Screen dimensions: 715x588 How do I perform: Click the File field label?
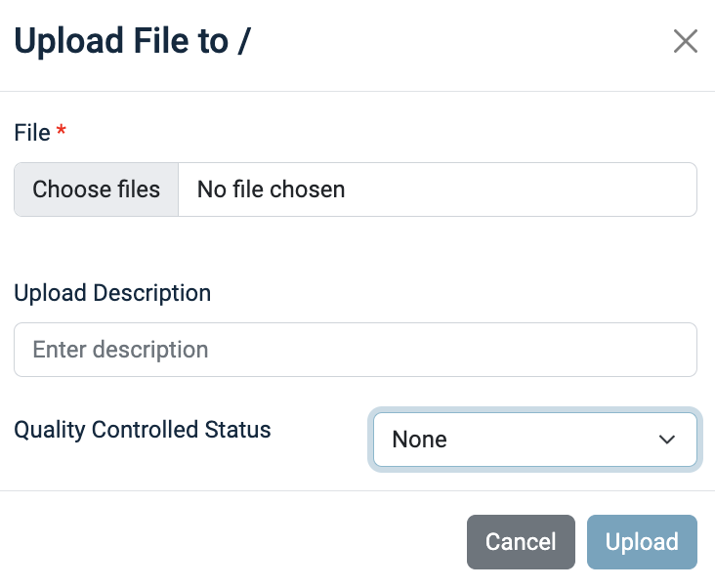pos(32,133)
